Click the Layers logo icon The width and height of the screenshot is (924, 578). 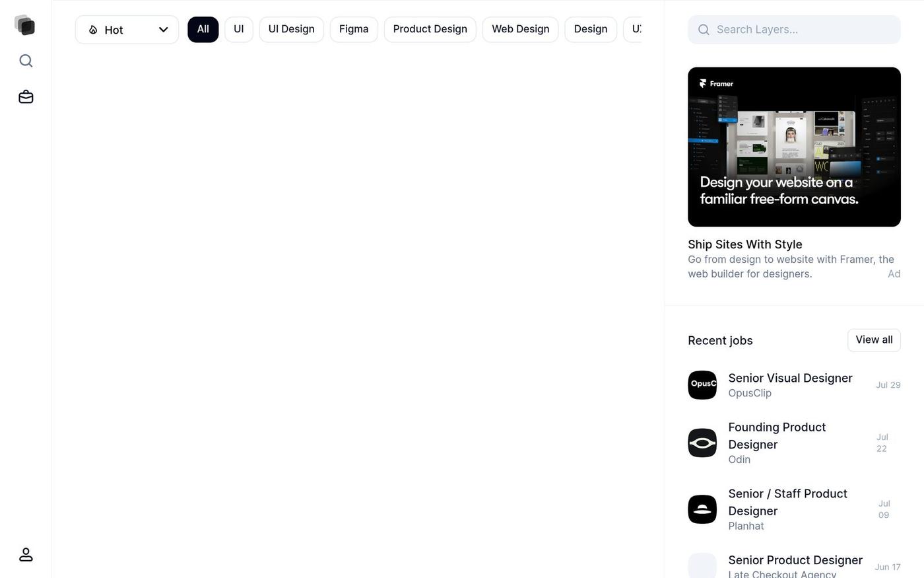click(25, 25)
